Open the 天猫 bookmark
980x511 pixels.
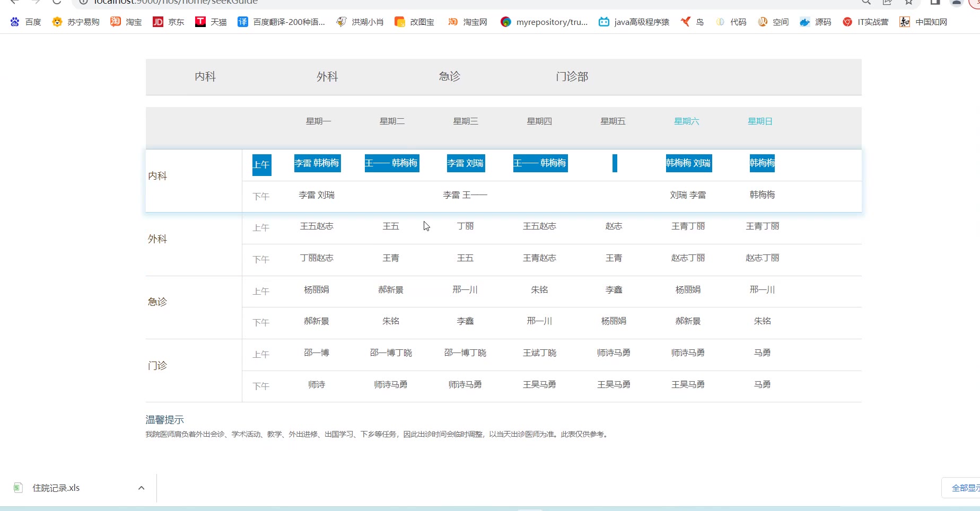(211, 22)
